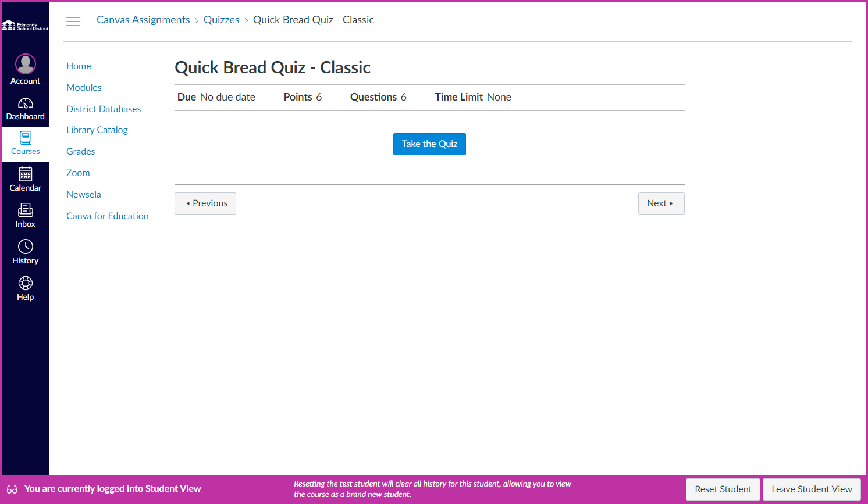Screen dimensions: 868x504
Task: Go to the Previous module item
Action: (x=205, y=203)
